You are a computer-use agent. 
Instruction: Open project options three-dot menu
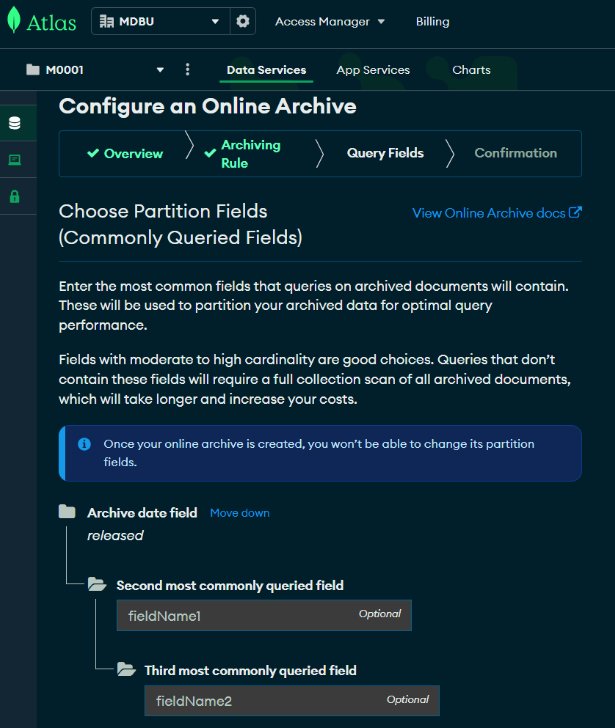point(187,70)
